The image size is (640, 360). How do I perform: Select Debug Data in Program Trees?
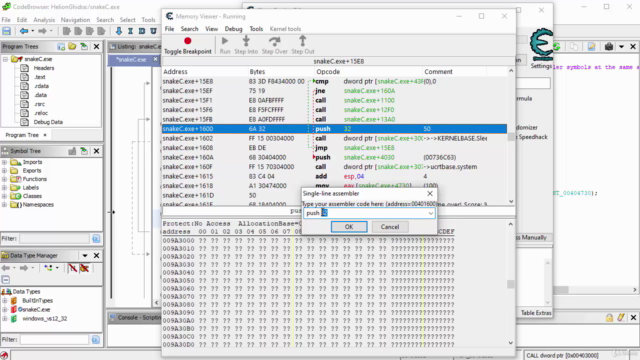pyautogui.click(x=48, y=122)
